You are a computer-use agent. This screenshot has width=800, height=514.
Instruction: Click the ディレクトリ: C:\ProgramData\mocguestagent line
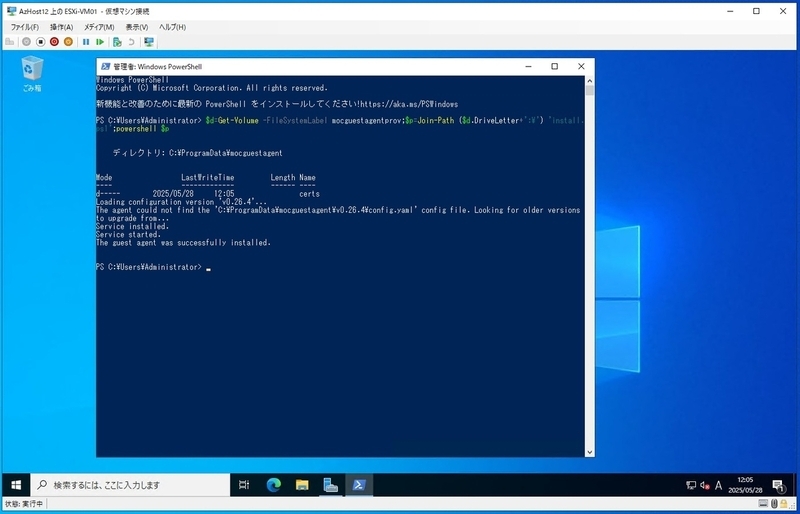click(197, 153)
